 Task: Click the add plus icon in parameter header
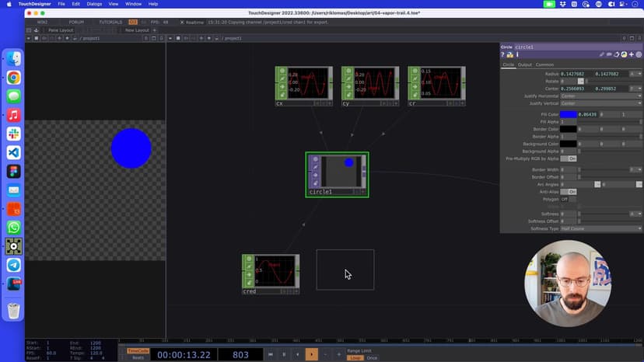tap(631, 55)
